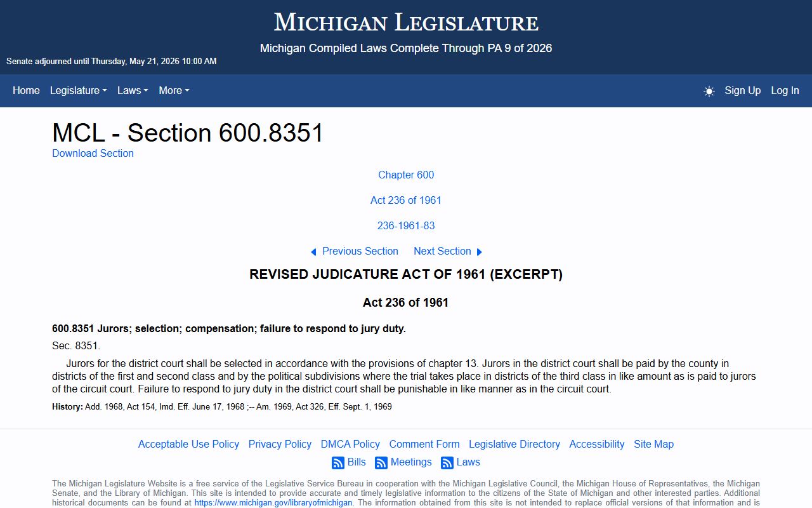This screenshot has height=508, width=812.
Task: Open the Bills feed link
Action: click(357, 462)
